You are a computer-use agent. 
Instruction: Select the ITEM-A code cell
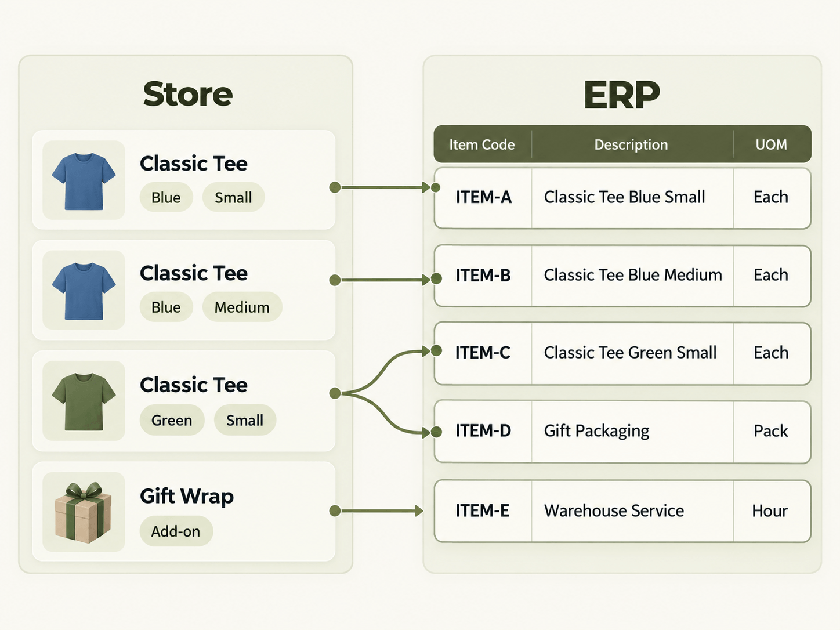click(x=483, y=197)
